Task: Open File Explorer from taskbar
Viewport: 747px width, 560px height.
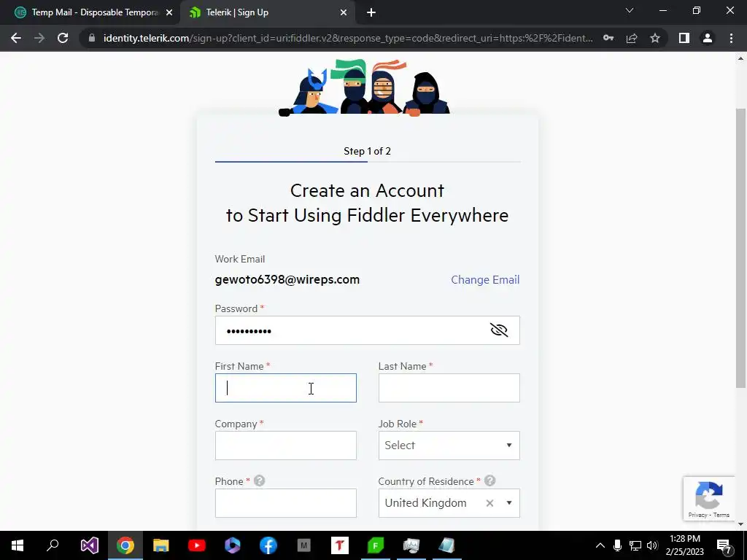Action: coord(161,545)
